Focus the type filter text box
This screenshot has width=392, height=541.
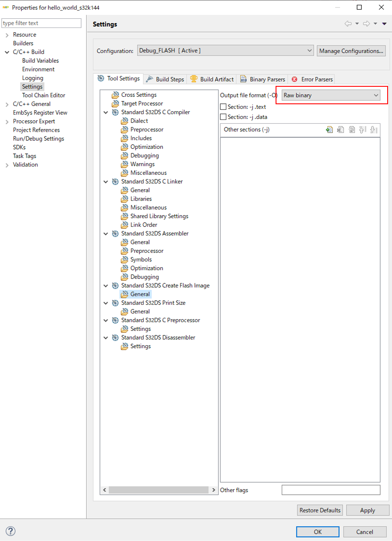point(41,23)
